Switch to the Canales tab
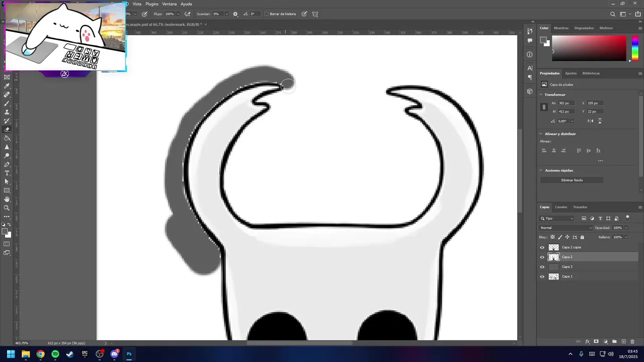This screenshot has height=362, width=644. [x=561, y=207]
